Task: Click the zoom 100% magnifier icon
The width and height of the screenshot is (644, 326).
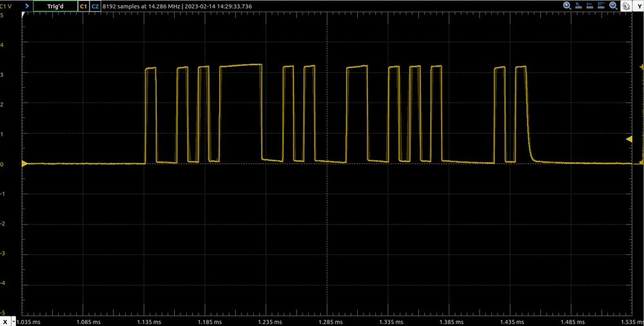Action: click(x=567, y=6)
